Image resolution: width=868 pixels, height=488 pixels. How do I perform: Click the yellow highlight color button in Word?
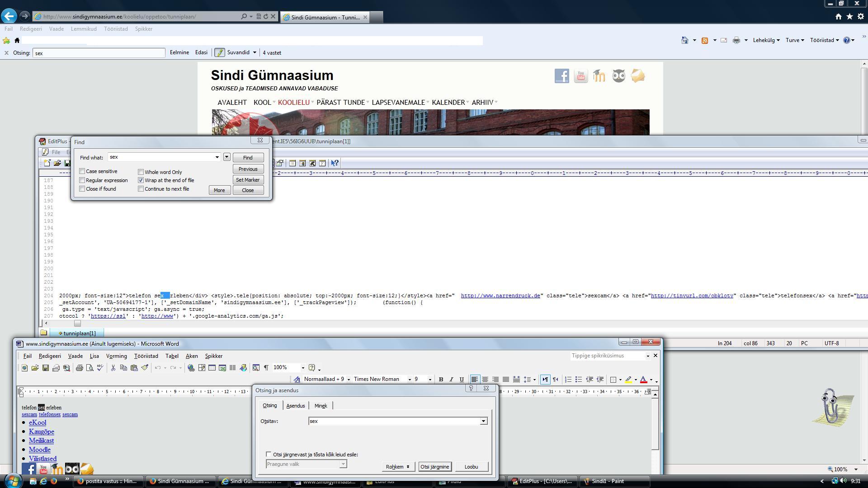(x=628, y=380)
